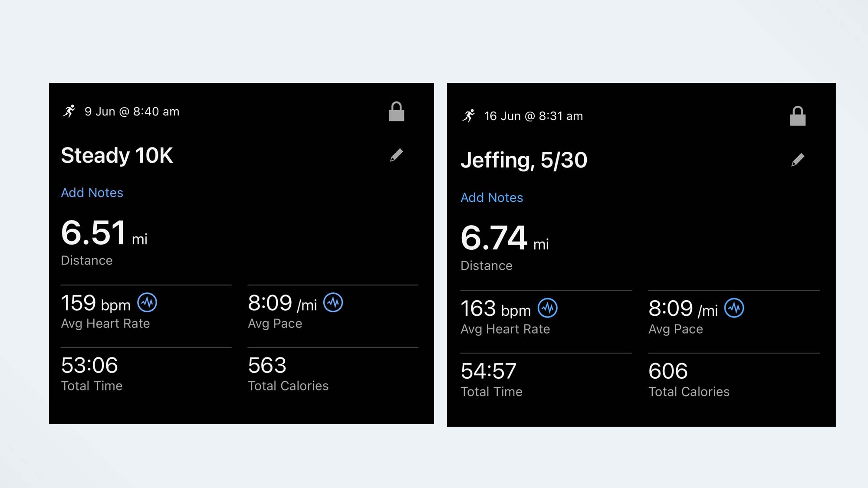Click the pencil icon for Jeffing, 5/30
The width and height of the screenshot is (868, 488).
click(x=797, y=160)
